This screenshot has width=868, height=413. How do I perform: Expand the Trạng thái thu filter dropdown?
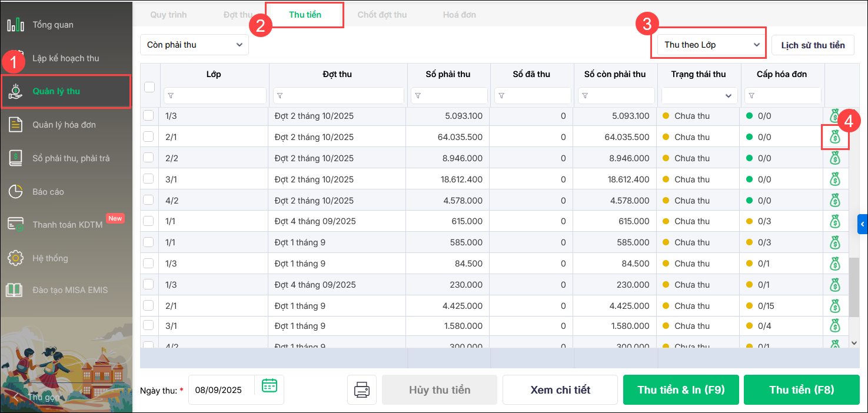tap(699, 95)
